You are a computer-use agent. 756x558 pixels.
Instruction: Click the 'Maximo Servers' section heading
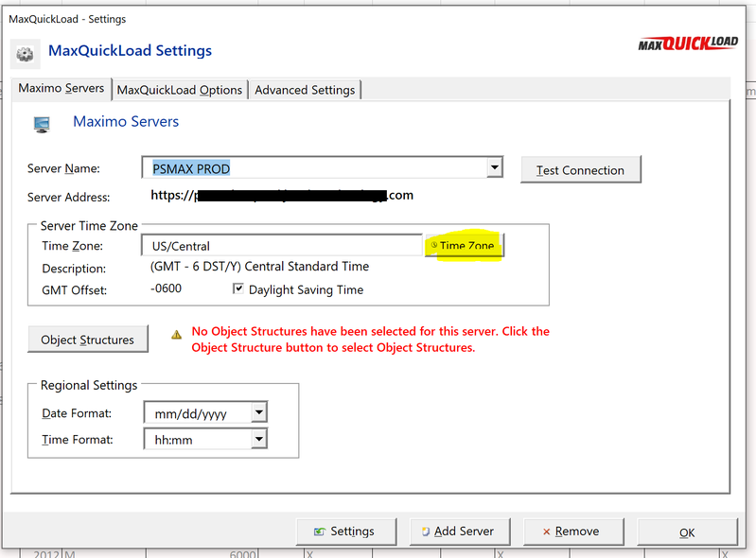click(x=126, y=121)
